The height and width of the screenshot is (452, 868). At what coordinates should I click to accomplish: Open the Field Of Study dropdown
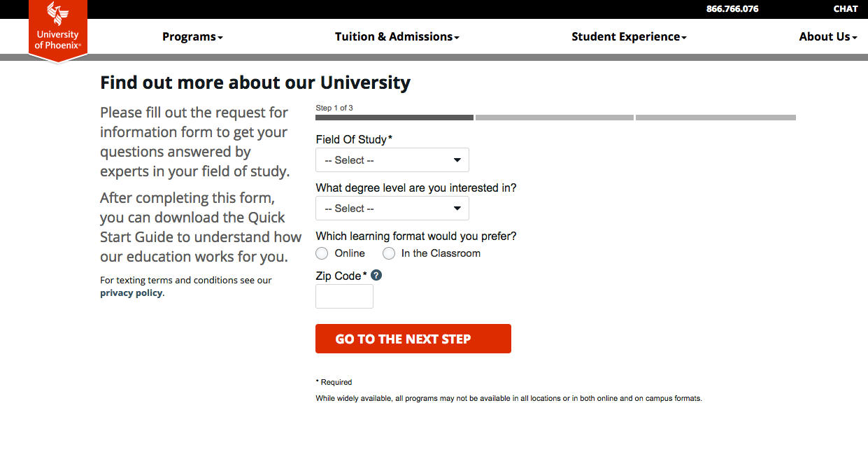392,160
